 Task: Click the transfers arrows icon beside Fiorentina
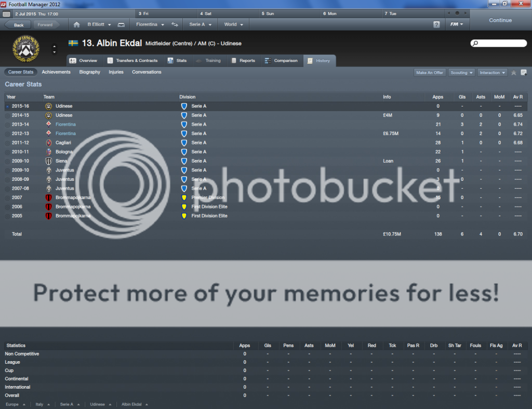pos(175,24)
